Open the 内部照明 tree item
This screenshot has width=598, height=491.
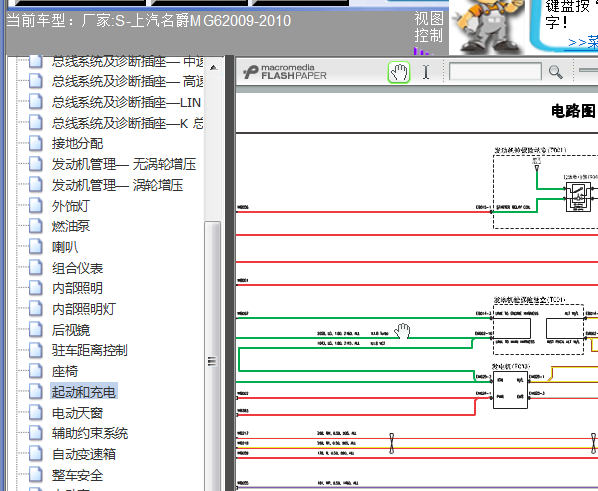click(77, 288)
